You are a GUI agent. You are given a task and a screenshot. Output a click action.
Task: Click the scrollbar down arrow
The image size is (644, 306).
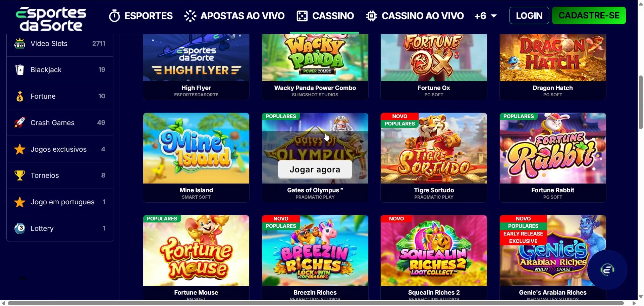click(641, 297)
